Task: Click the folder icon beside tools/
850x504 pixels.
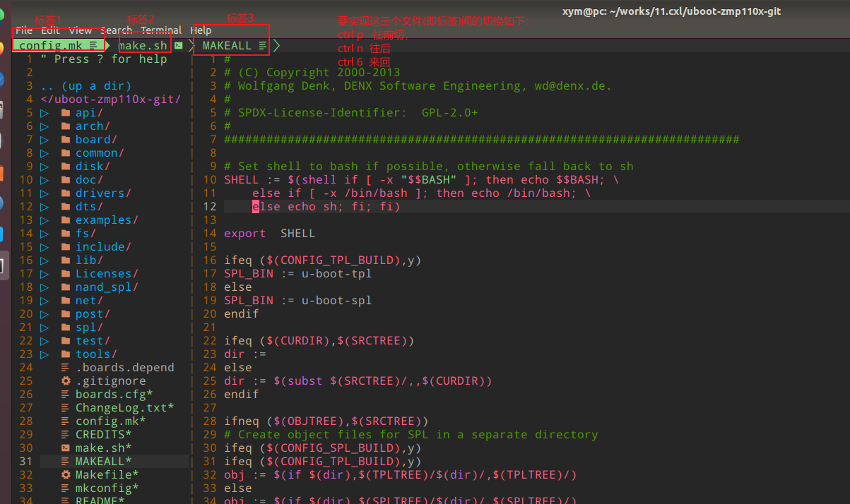Action: pos(65,354)
